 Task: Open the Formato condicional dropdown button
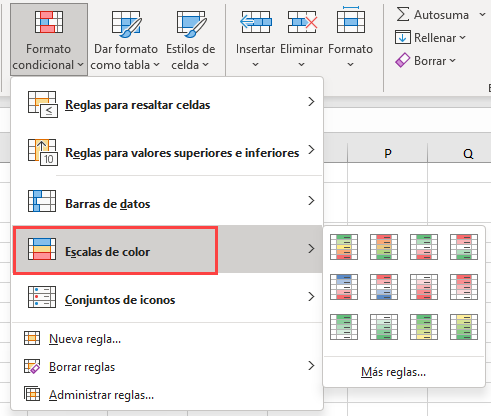tap(49, 39)
